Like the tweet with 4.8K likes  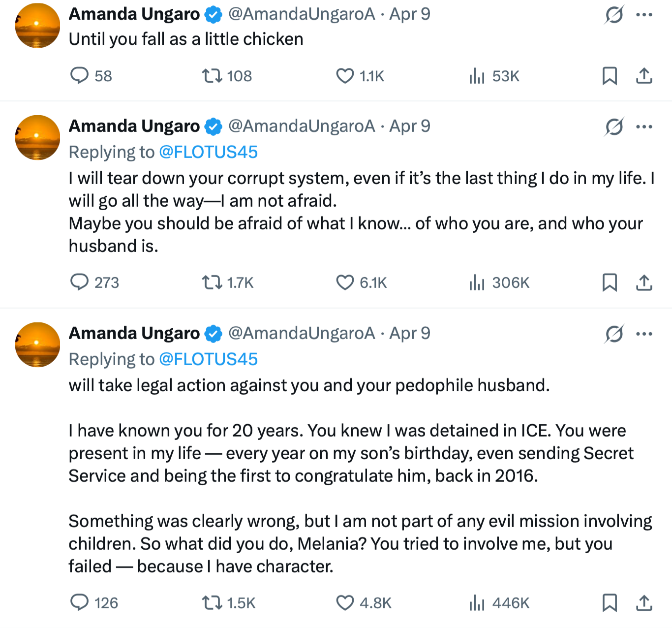point(345,603)
